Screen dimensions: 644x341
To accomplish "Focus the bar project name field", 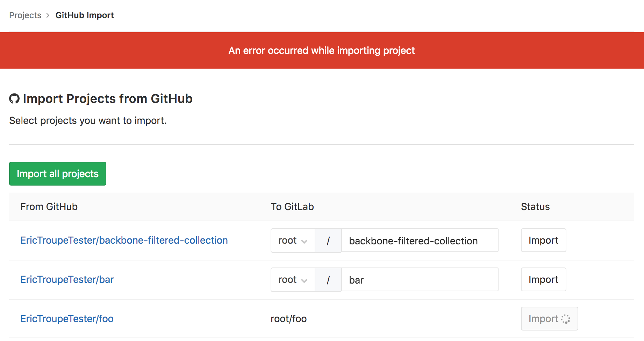I will [420, 280].
